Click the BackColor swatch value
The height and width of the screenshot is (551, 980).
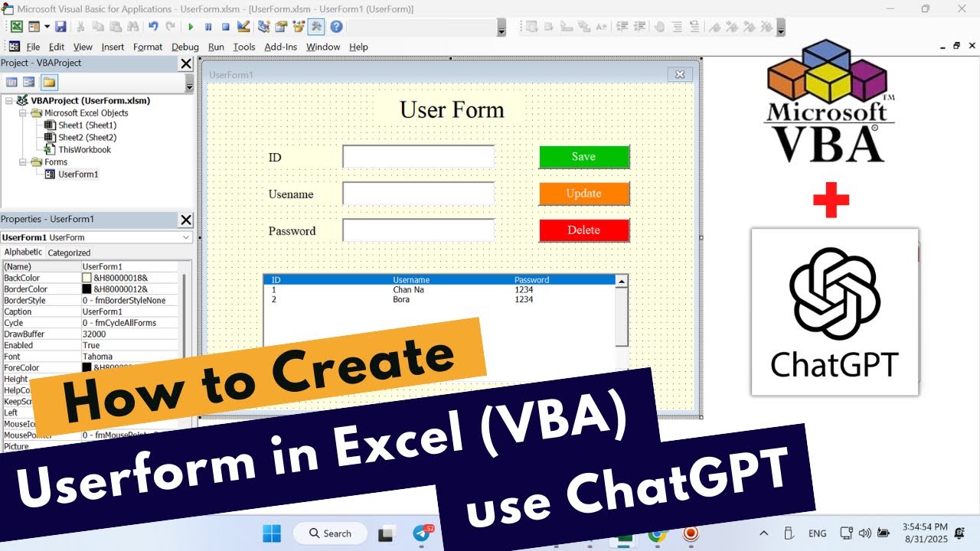[x=87, y=278]
